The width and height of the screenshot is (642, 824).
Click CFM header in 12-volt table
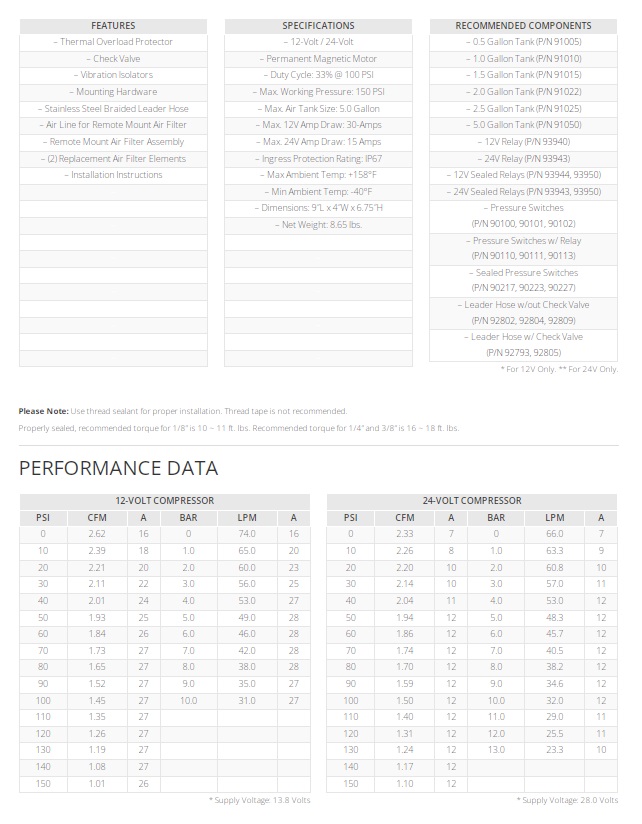tap(97, 517)
